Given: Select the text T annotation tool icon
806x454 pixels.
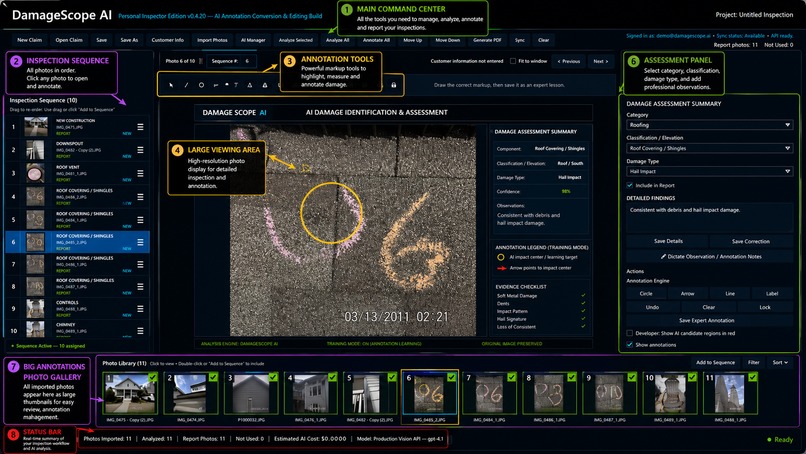Looking at the screenshot, I should 236,85.
